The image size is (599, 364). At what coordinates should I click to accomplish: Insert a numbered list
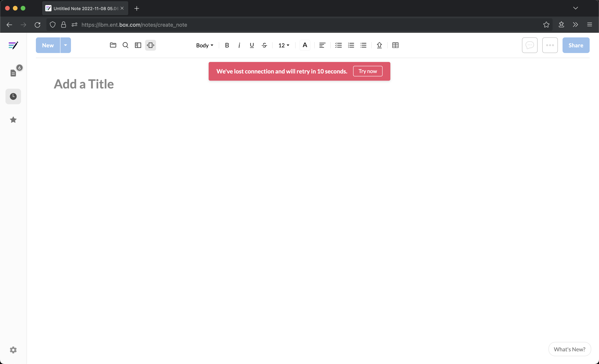pyautogui.click(x=351, y=45)
